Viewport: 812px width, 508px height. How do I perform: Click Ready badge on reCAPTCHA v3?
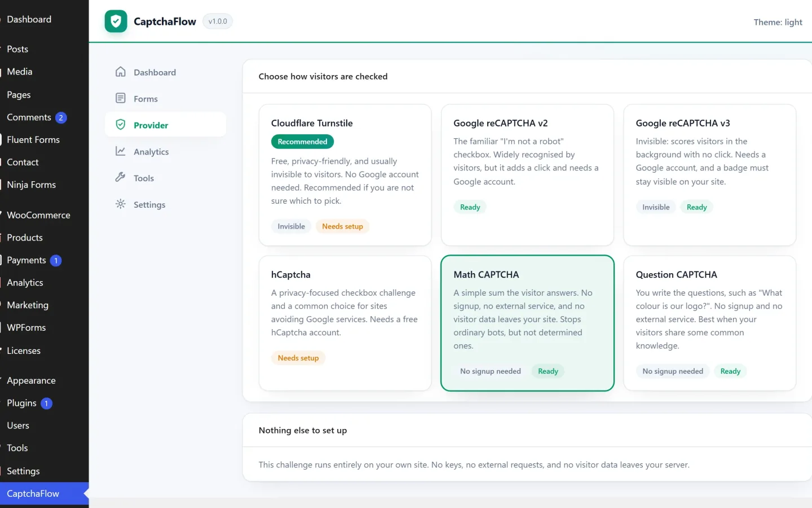696,207
